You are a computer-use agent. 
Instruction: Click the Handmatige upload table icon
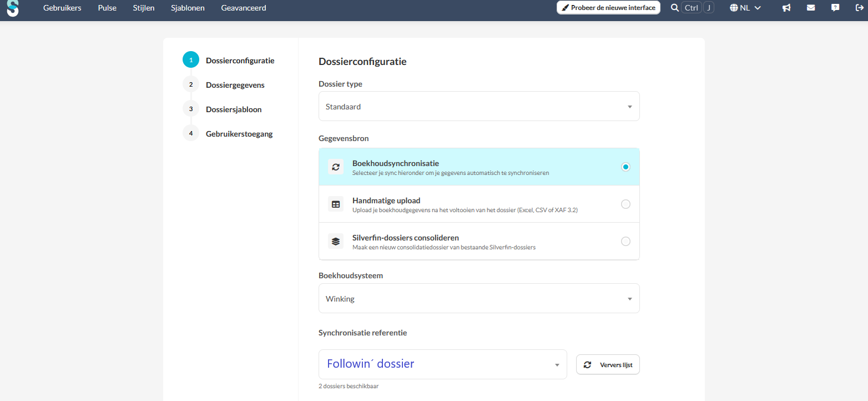click(x=336, y=204)
